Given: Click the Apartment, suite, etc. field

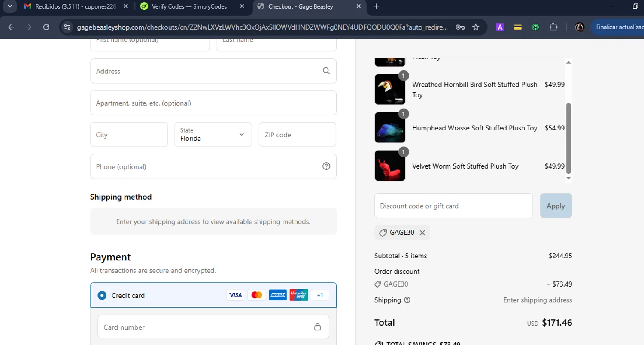Looking at the screenshot, I should click(x=213, y=103).
